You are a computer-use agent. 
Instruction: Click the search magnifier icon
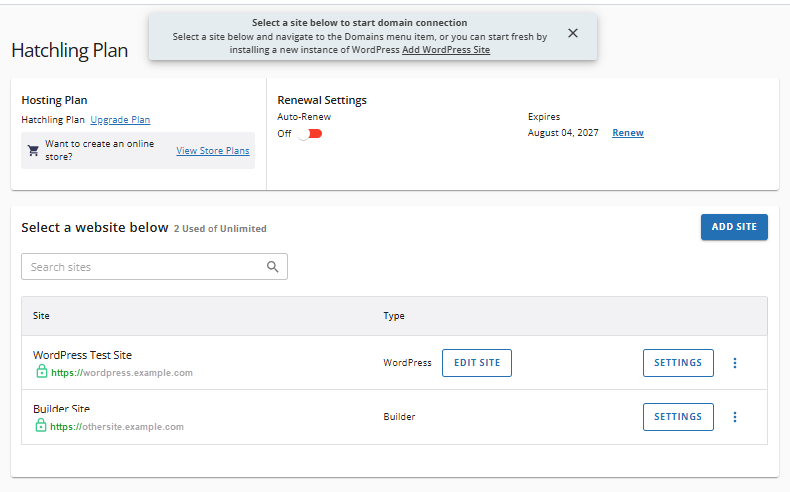point(273,267)
